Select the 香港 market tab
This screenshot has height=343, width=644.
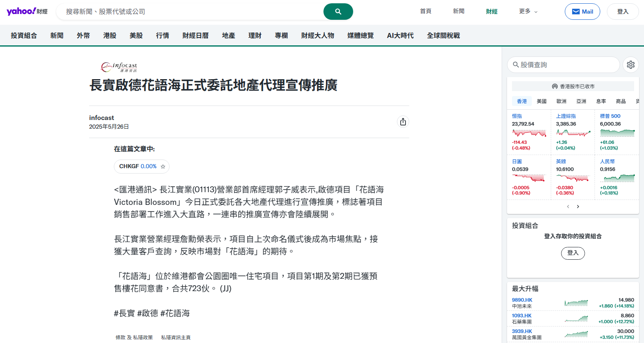(522, 101)
